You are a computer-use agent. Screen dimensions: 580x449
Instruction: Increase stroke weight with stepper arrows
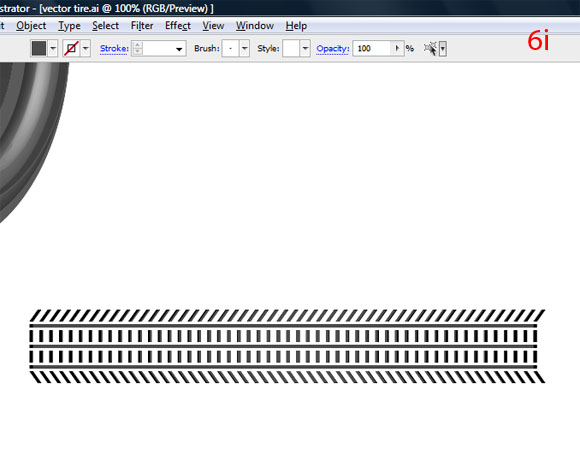click(138, 45)
